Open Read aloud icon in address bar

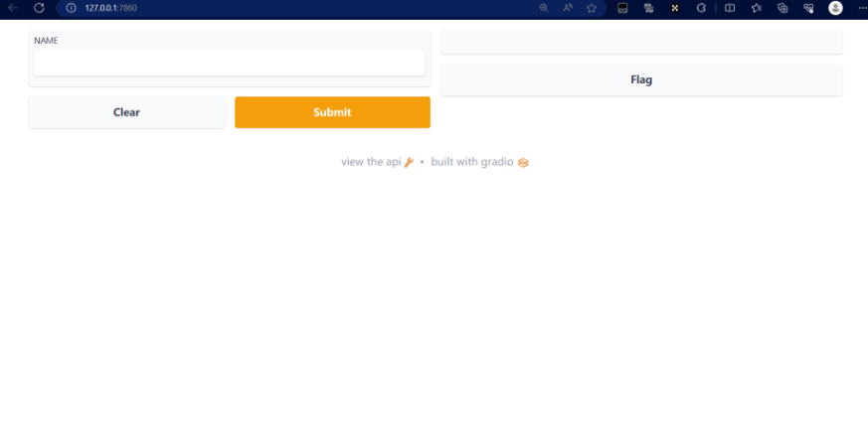[568, 8]
